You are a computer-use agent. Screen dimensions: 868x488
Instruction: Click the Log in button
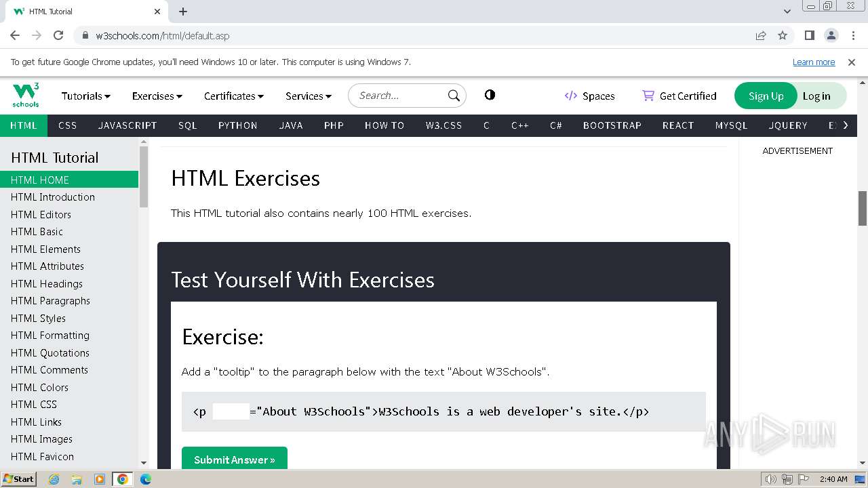[816, 96]
